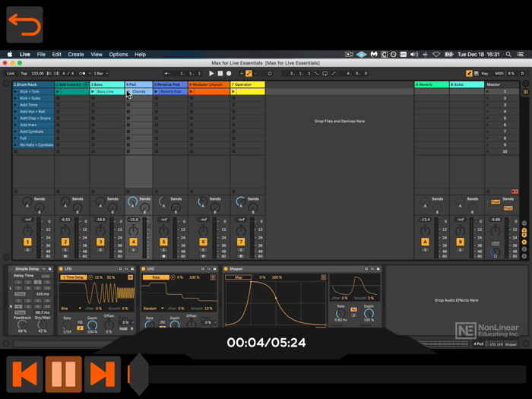Open the Live menu
This screenshot has width=532, height=399.
coord(25,54)
